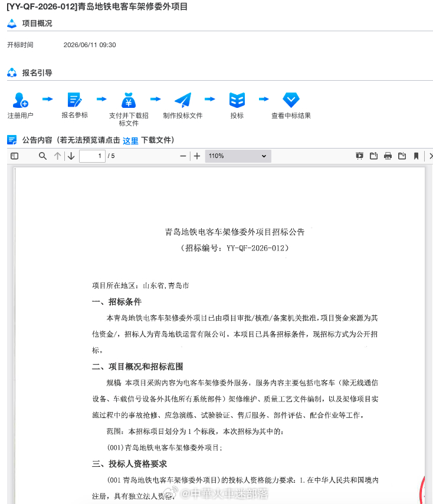Switch to presentation mode
The height and width of the screenshot is (504, 433).
[359, 156]
